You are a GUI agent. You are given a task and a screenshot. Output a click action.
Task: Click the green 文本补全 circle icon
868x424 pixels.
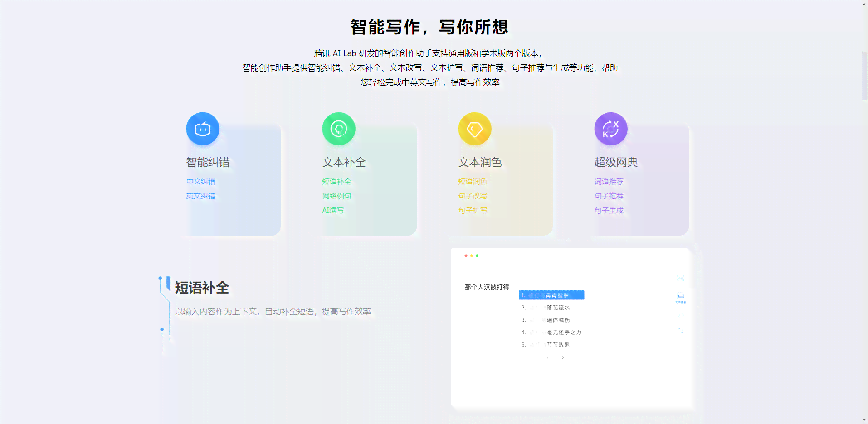339,129
